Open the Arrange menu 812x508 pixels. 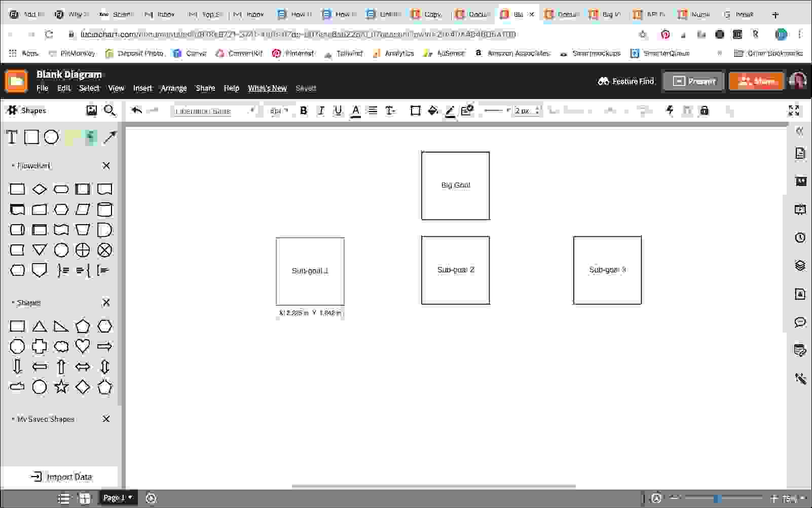(x=173, y=88)
